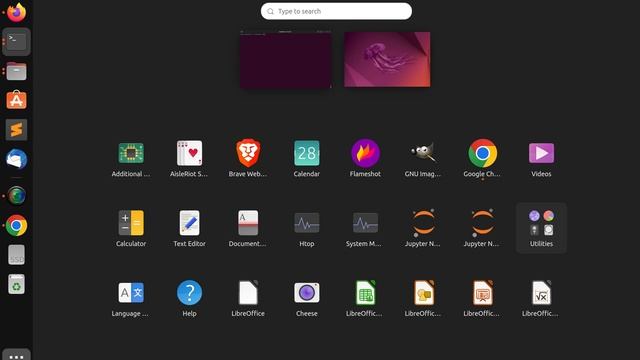The height and width of the screenshot is (360, 640).
Task: Open Thunderbird Mail in the dock
Action: [16, 159]
